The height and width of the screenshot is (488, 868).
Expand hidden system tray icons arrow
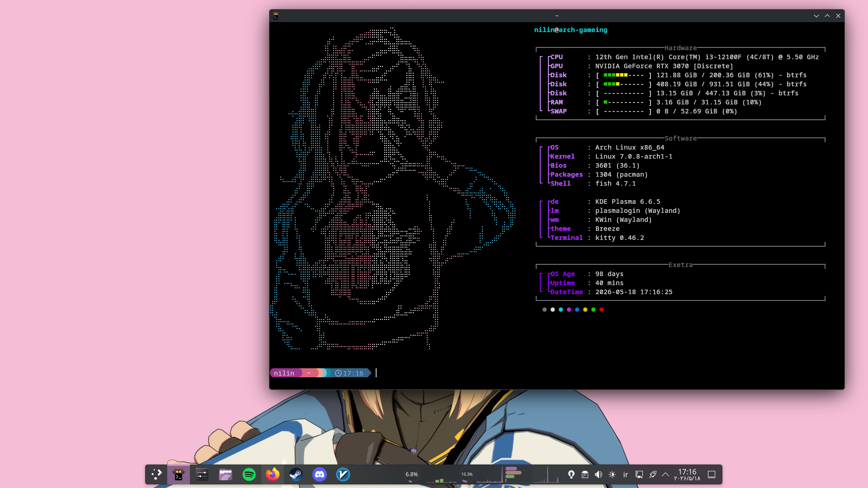click(665, 474)
